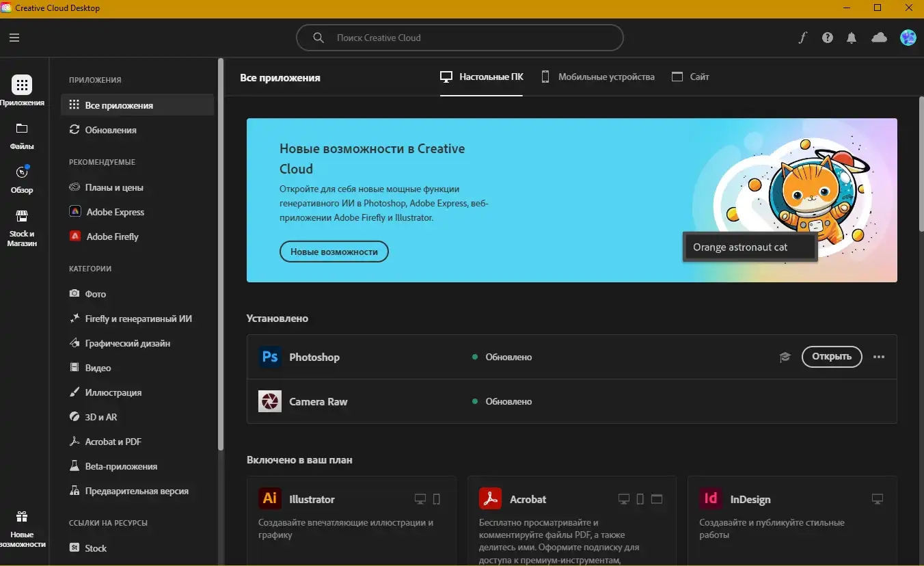Open the Stock и Магазин storefront icon
The width and height of the screenshot is (924, 566).
(x=22, y=217)
